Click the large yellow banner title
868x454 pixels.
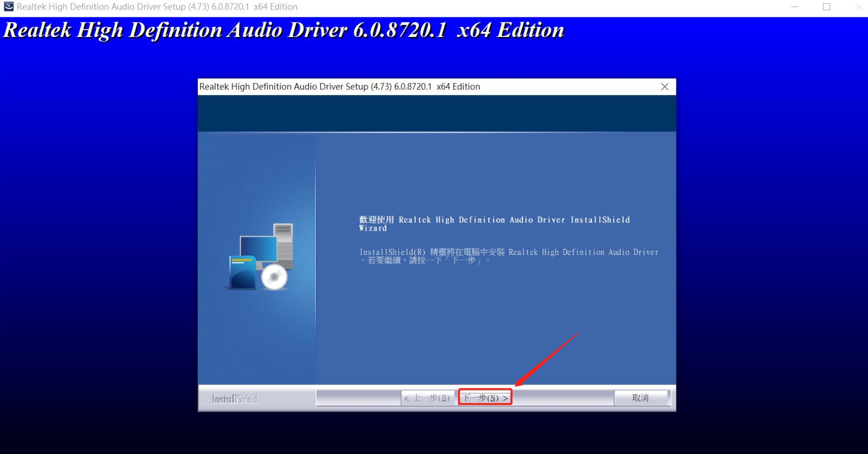click(x=283, y=30)
